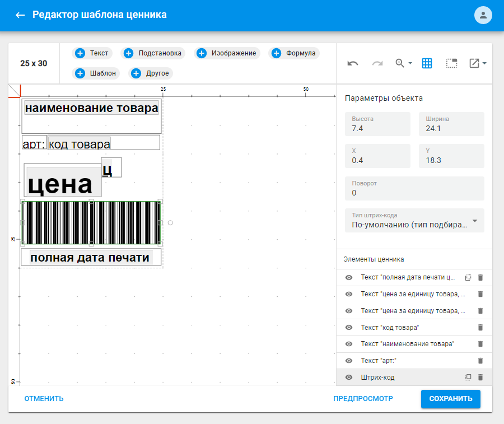Hide the 'арт:' text element
Screen dimensions: 504x424
pos(349,361)
